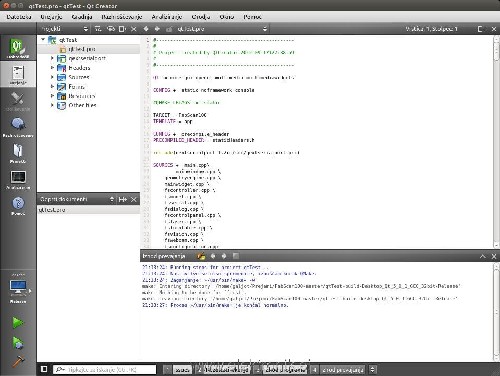
Task: Open the Pomoč menu
Action: tap(252, 17)
